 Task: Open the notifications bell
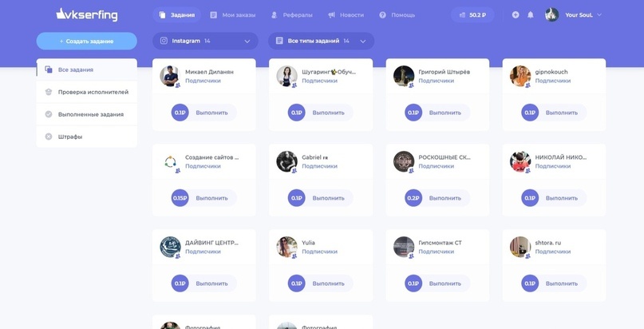coord(530,15)
